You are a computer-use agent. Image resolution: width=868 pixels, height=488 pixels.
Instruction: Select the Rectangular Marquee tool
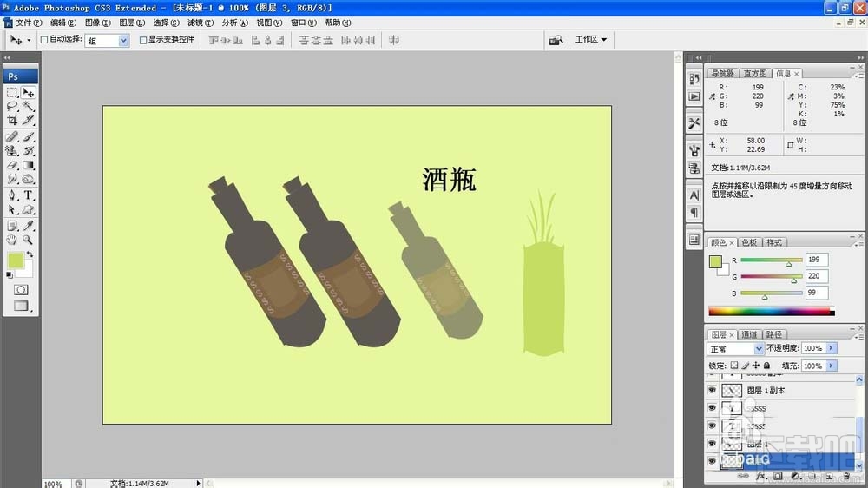pos(12,93)
